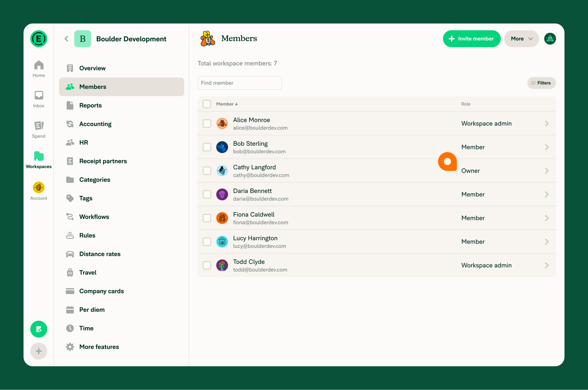Image resolution: width=588 pixels, height=390 pixels.
Task: Open the Filters button
Action: click(x=541, y=83)
